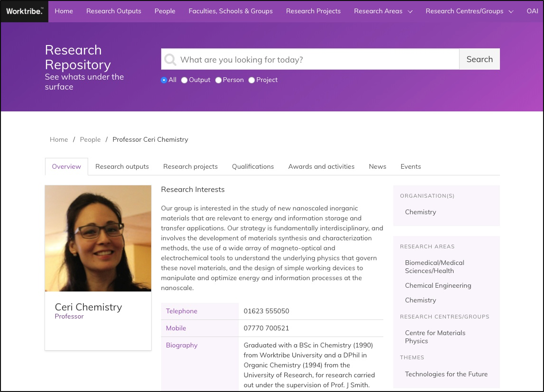Click the Mobile row label

[176, 328]
